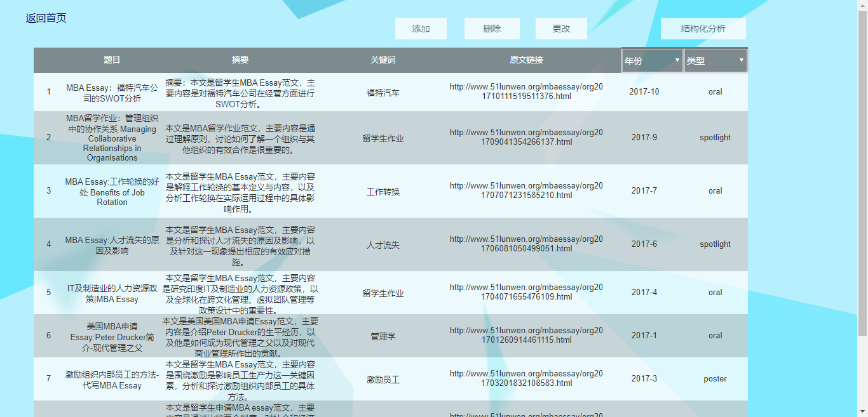Click row number 4 cell
The height and width of the screenshot is (417, 868).
(x=48, y=244)
